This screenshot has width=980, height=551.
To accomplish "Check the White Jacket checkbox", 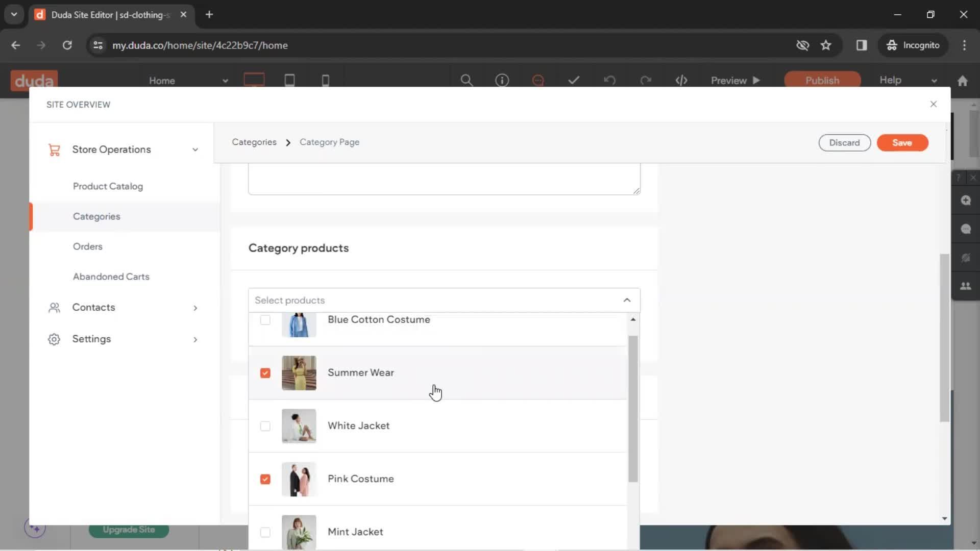I will click(x=265, y=426).
